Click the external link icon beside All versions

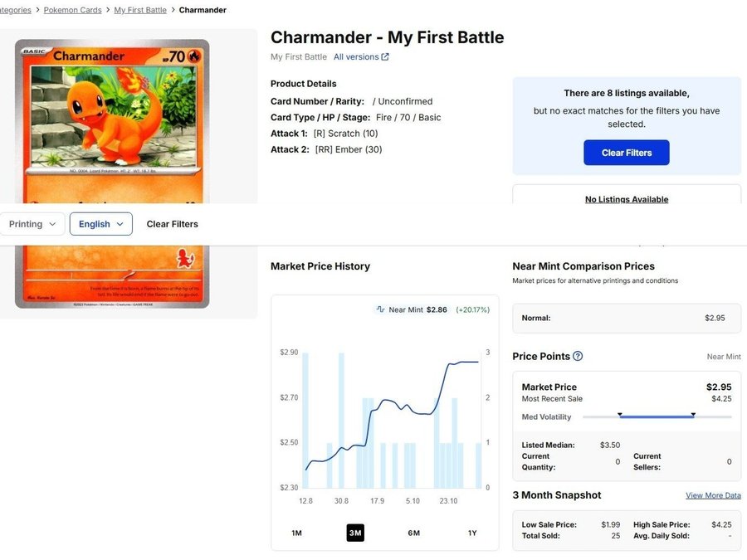[385, 57]
